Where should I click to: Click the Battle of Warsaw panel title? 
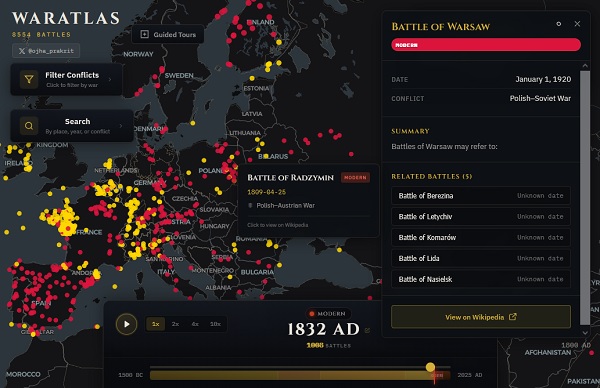[x=440, y=26]
